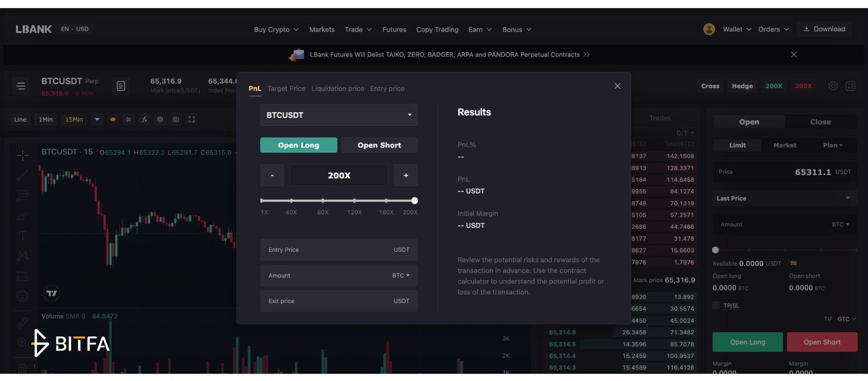
Task: Open Copy Trading page
Action: 437,29
